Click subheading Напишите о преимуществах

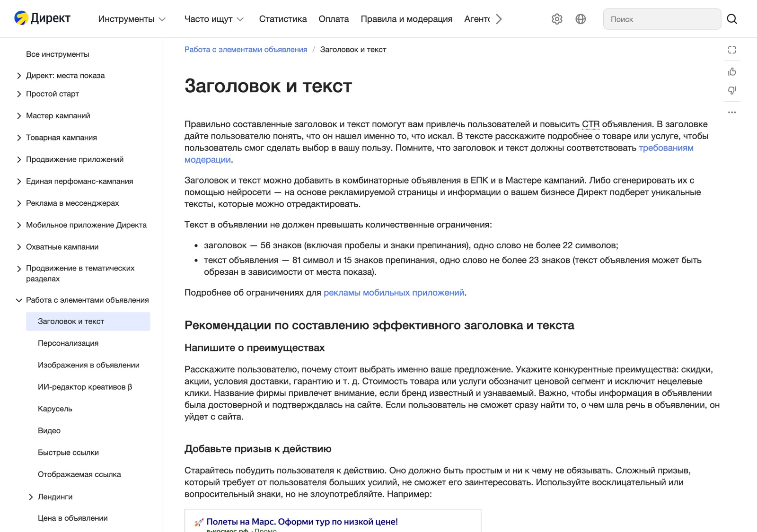pos(255,348)
